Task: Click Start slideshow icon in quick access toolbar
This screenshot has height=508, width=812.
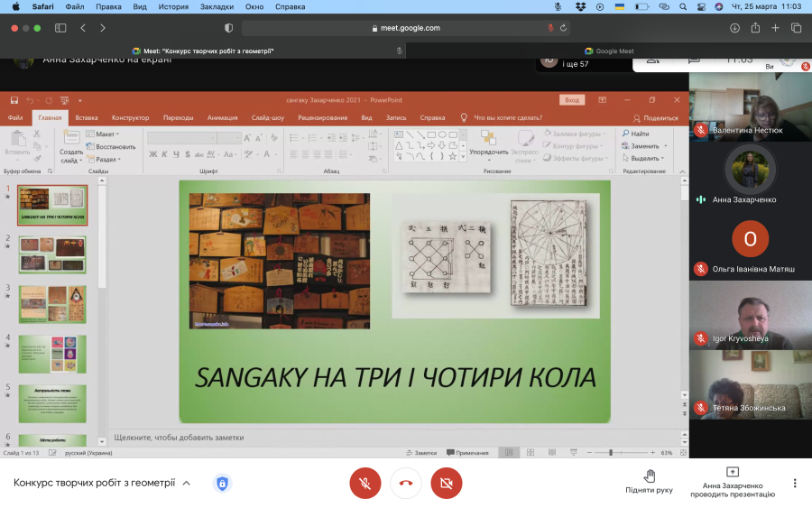Action: pyautogui.click(x=65, y=100)
